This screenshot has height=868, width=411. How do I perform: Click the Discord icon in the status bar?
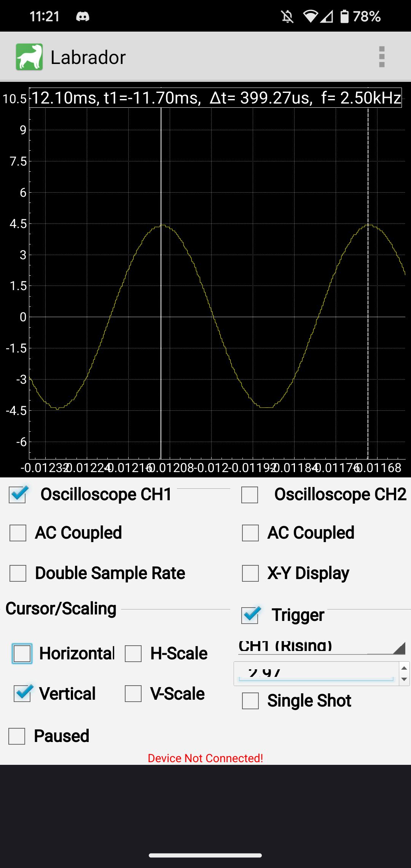pyautogui.click(x=83, y=16)
